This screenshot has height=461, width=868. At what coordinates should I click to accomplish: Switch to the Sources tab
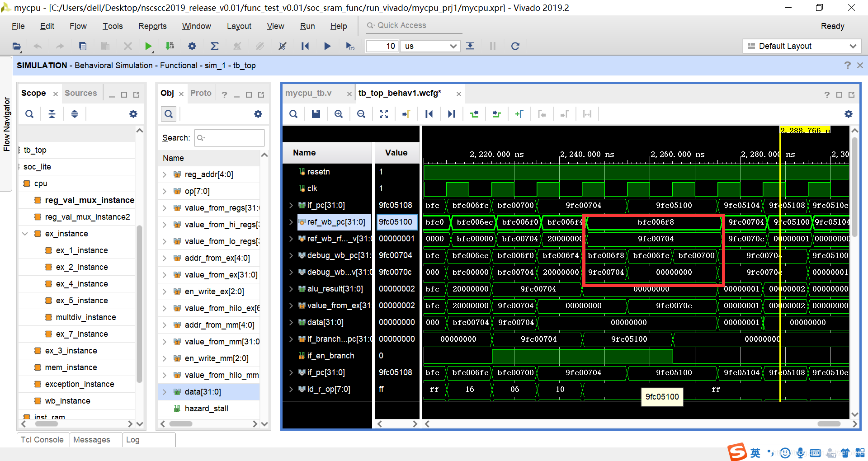click(80, 93)
